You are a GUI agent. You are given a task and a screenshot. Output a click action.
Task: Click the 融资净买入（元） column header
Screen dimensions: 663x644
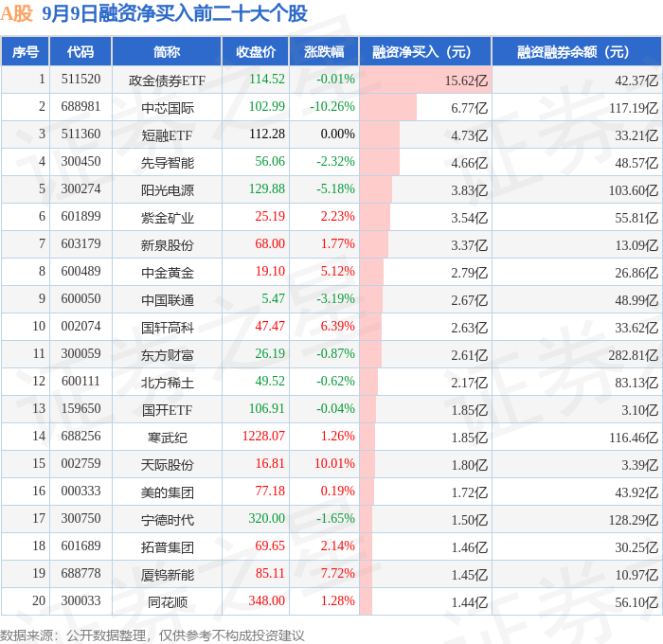[x=425, y=52]
